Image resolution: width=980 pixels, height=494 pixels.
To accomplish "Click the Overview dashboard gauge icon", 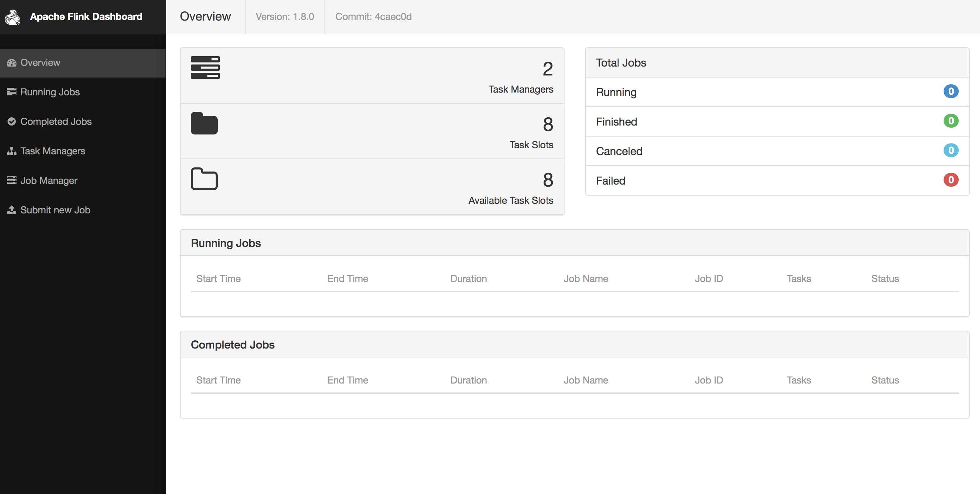I will pos(11,63).
